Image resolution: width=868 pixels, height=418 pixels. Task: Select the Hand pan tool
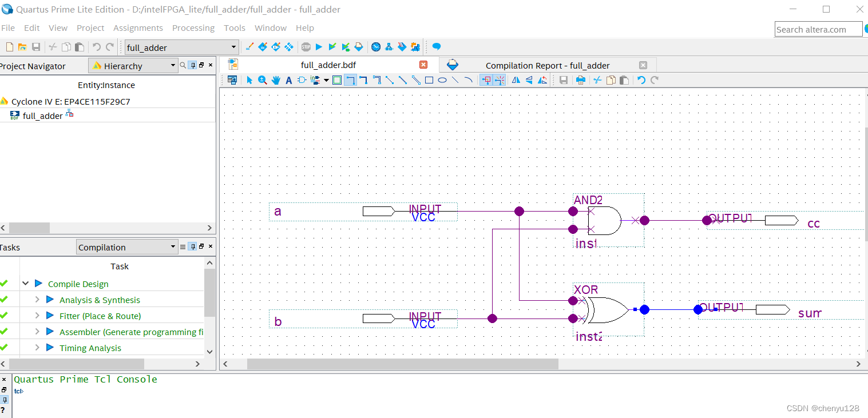point(276,80)
